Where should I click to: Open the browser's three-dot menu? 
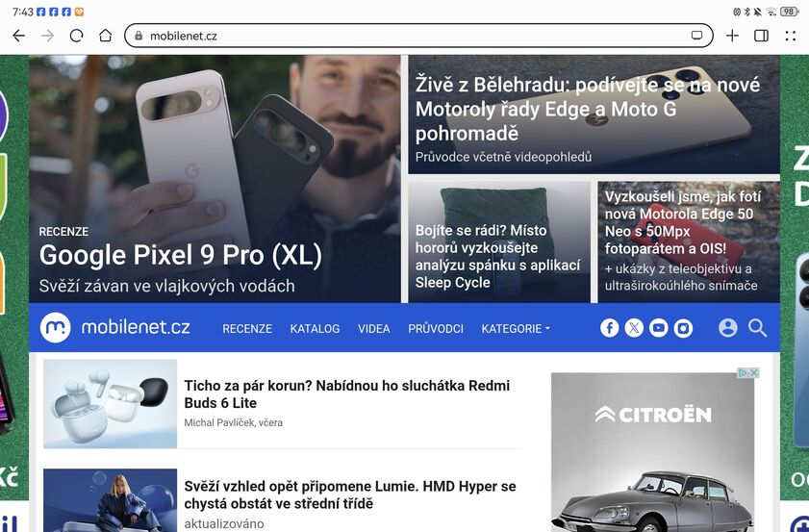[x=790, y=36]
